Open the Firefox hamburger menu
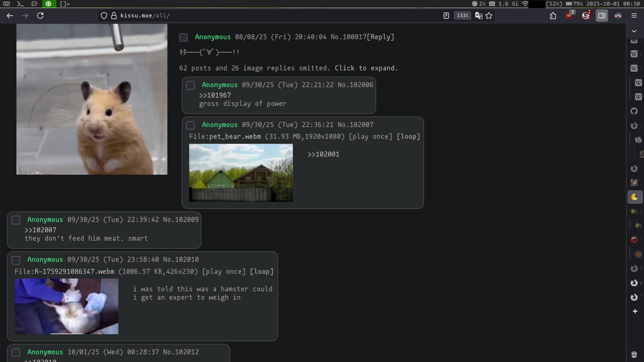 (x=634, y=16)
